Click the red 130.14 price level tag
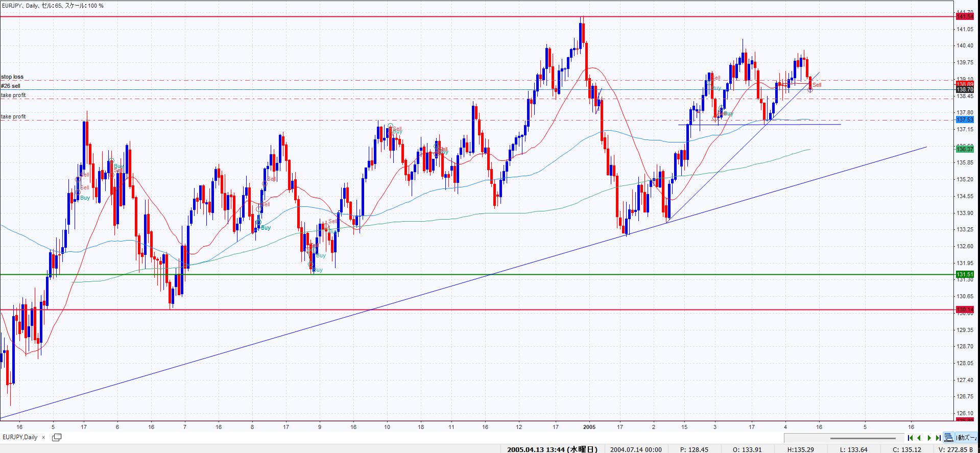The height and width of the screenshot is (453, 980). click(965, 309)
